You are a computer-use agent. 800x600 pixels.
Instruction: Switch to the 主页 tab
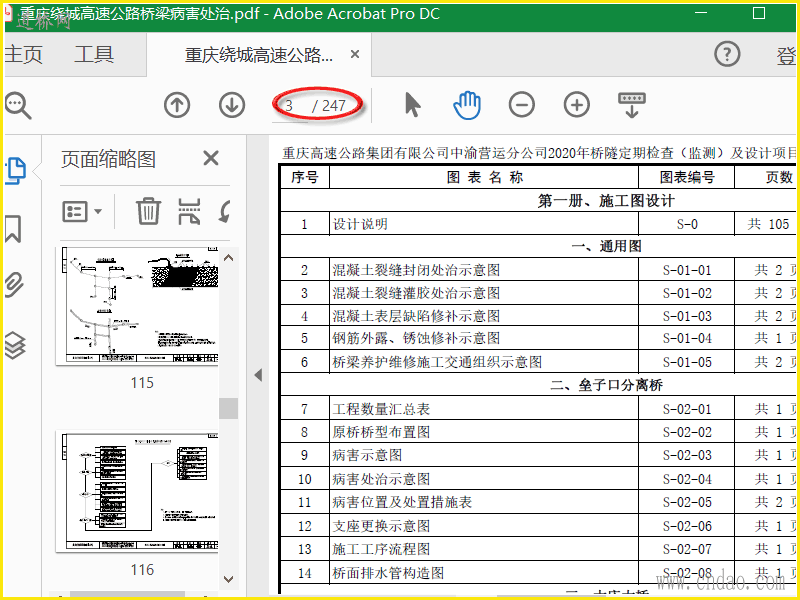[x=23, y=54]
